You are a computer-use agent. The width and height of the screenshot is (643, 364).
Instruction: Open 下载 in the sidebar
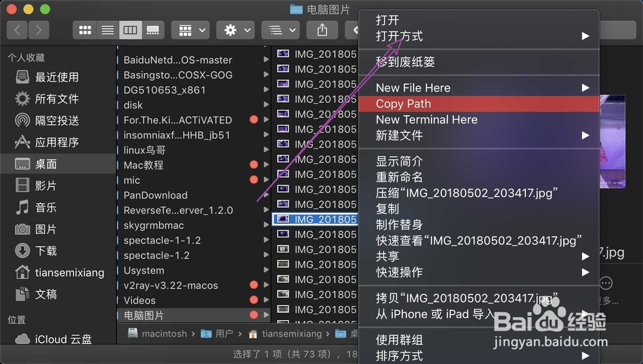point(57,251)
